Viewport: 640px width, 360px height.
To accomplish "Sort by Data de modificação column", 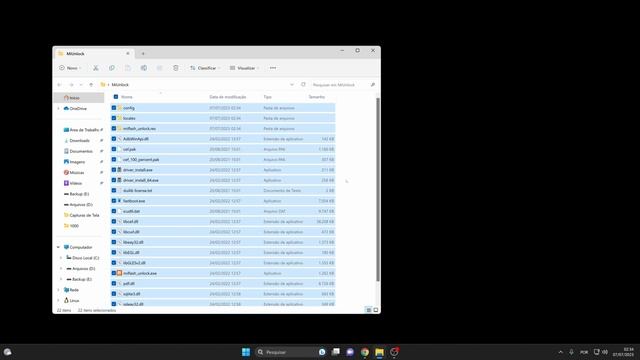I will coord(228,97).
